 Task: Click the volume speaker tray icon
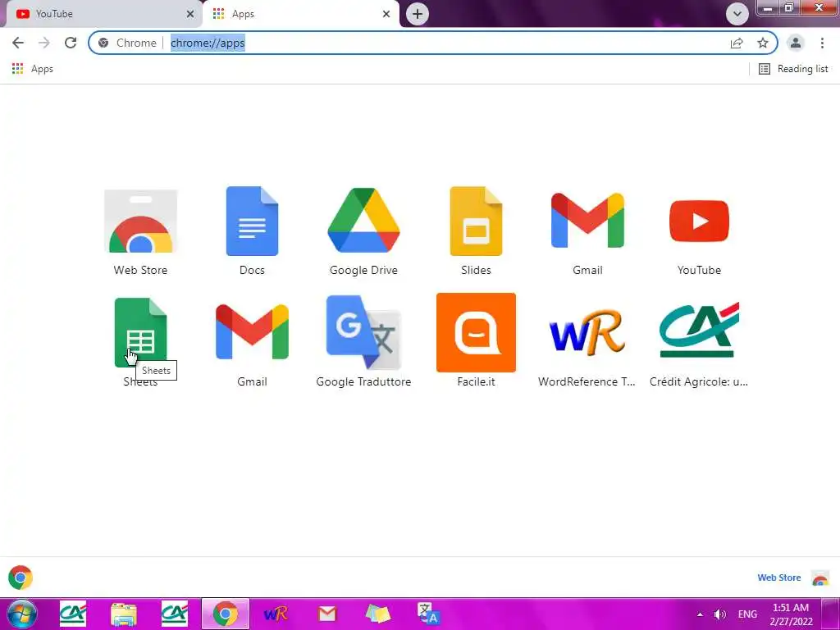pyautogui.click(x=720, y=614)
